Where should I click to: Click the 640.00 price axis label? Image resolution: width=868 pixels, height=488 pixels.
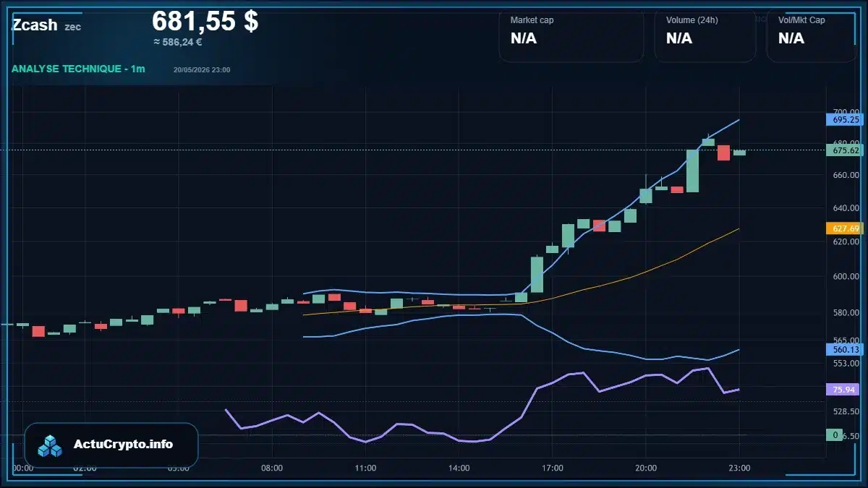(x=846, y=208)
